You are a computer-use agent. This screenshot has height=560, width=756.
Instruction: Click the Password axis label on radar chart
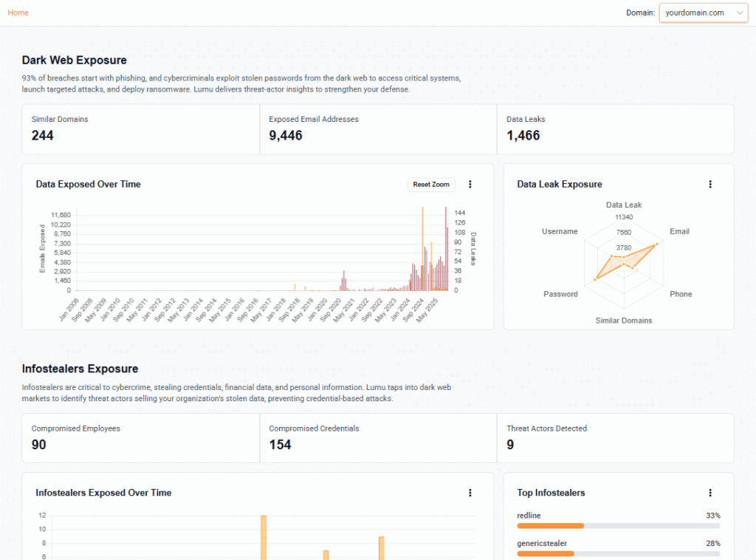tap(560, 294)
